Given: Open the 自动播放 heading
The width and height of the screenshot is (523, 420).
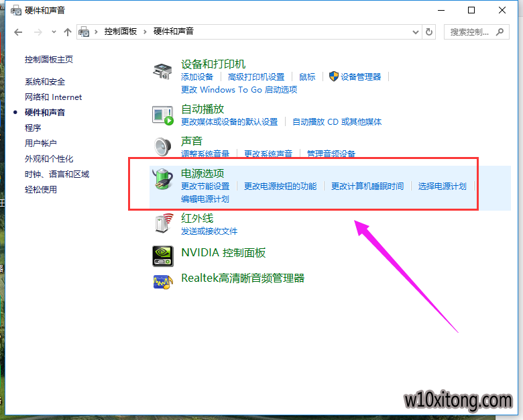Looking at the screenshot, I should click(x=202, y=109).
